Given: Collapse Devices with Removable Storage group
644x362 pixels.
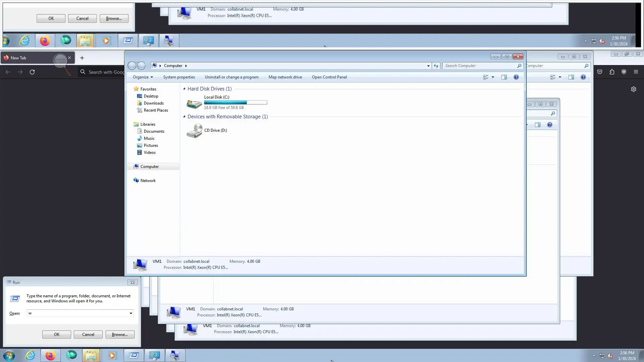Looking at the screenshot, I should pyautogui.click(x=184, y=117).
